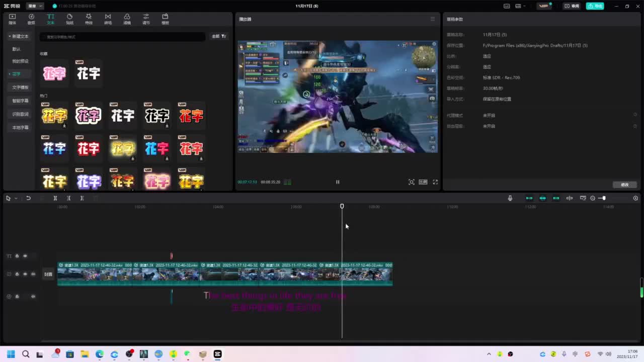Mute the audio track
This screenshot has height=362, width=644.
coord(33,296)
